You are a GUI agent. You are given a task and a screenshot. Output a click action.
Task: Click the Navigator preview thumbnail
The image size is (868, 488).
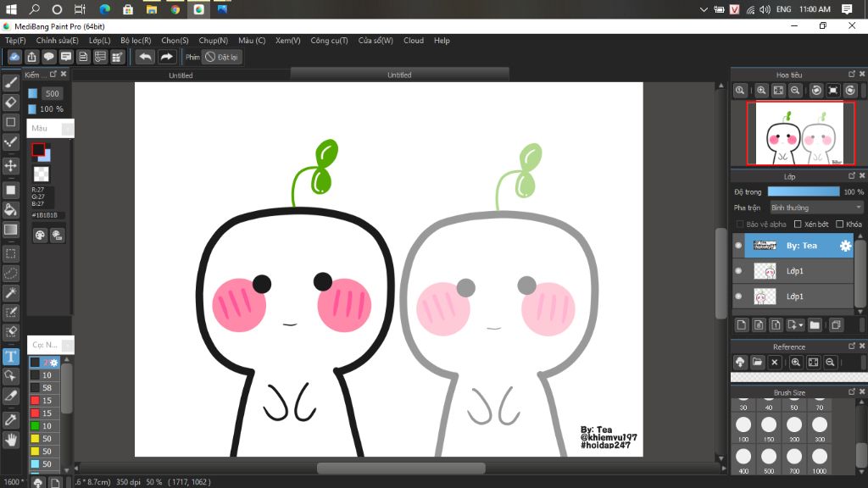(x=800, y=133)
